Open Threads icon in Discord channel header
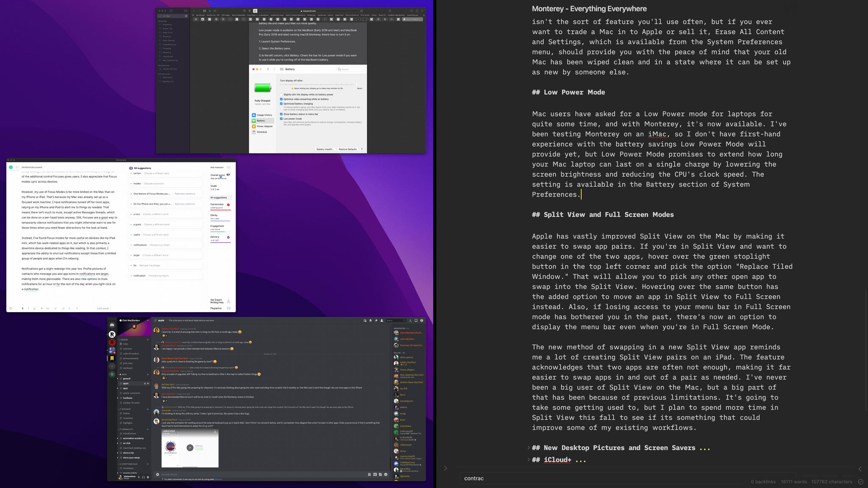The width and height of the screenshot is (868, 488). pyautogui.click(x=365, y=321)
